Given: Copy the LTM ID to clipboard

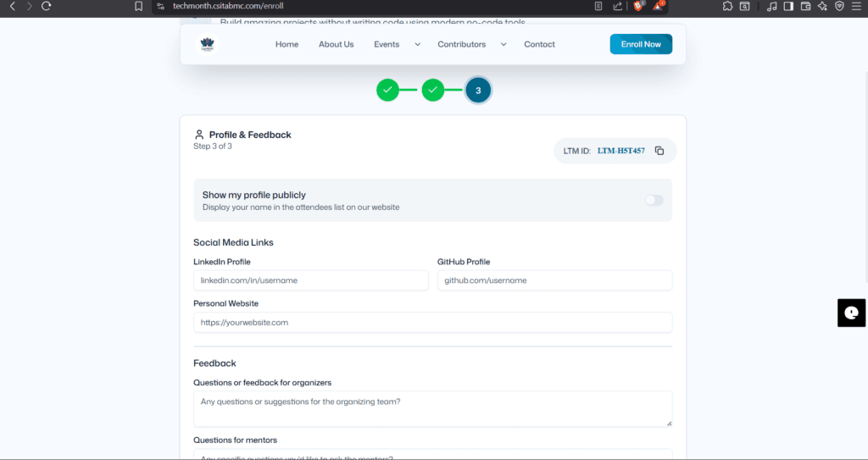Looking at the screenshot, I should 659,151.
